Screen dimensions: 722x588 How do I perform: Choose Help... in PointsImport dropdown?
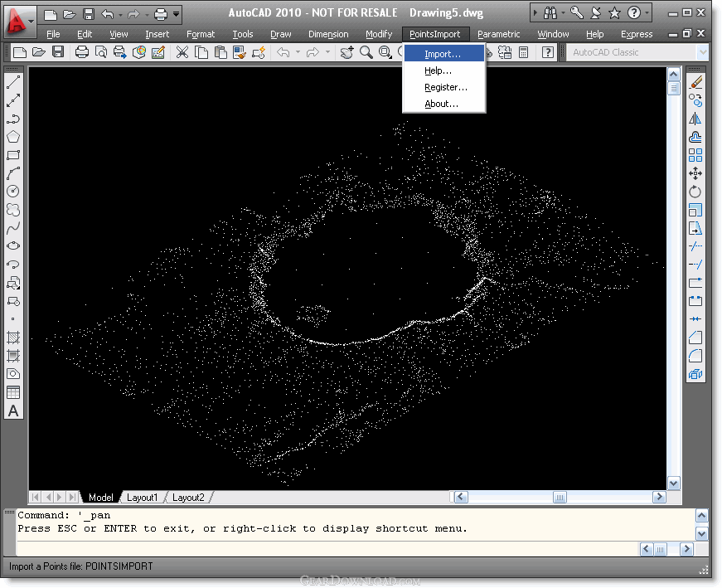443,70
